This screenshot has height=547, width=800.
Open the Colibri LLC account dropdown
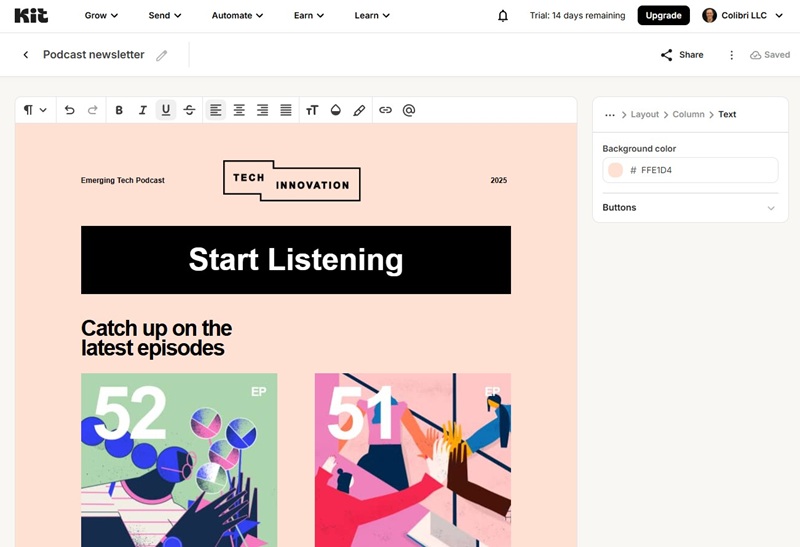(742, 16)
